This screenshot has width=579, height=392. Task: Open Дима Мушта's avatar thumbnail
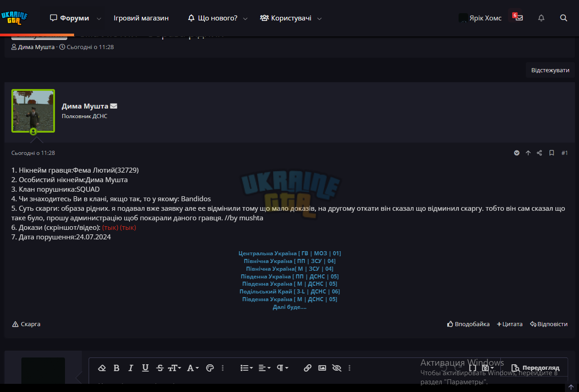click(33, 111)
